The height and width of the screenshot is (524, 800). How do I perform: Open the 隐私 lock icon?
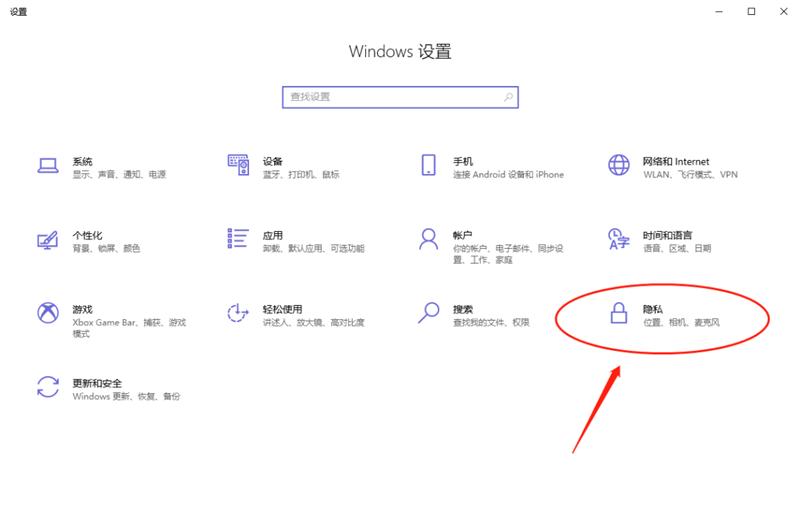(x=619, y=313)
